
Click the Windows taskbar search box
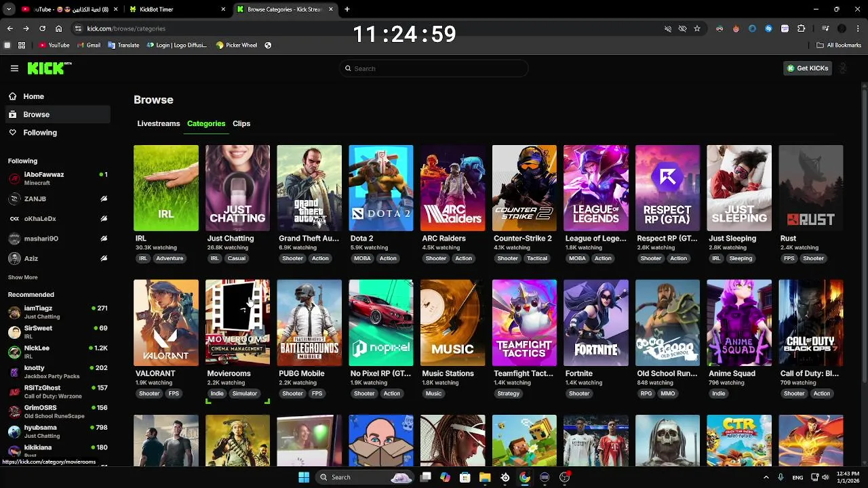point(365,477)
